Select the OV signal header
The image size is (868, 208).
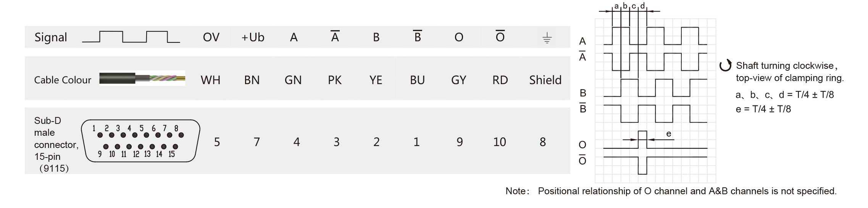click(211, 37)
